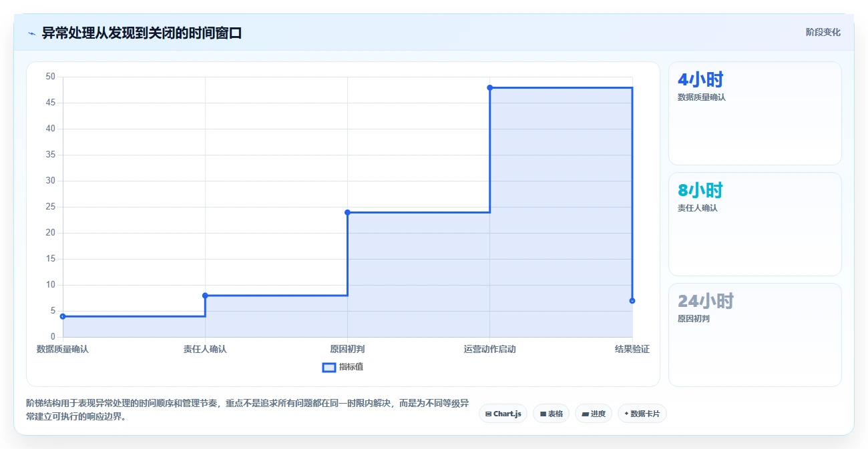Select the 表格 tag
This screenshot has width=868, height=449.
click(x=551, y=414)
